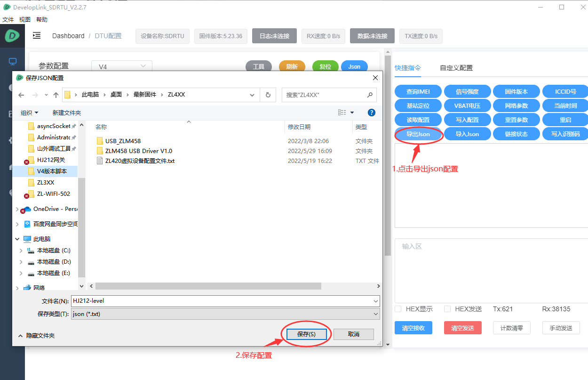Select 百度网盘同步空间 in navigation pane
588x380 pixels.
click(x=51, y=224)
